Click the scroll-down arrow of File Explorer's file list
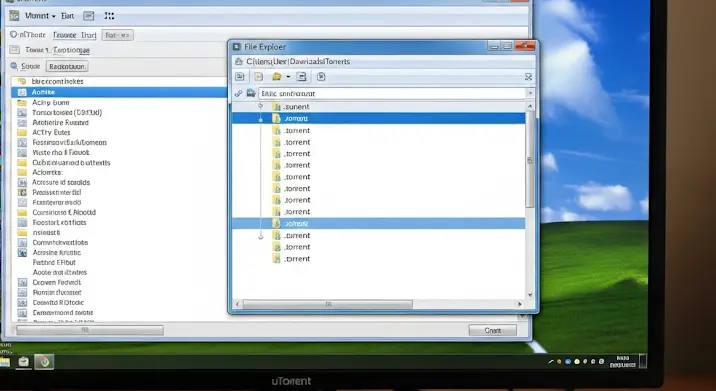 pos(530,295)
